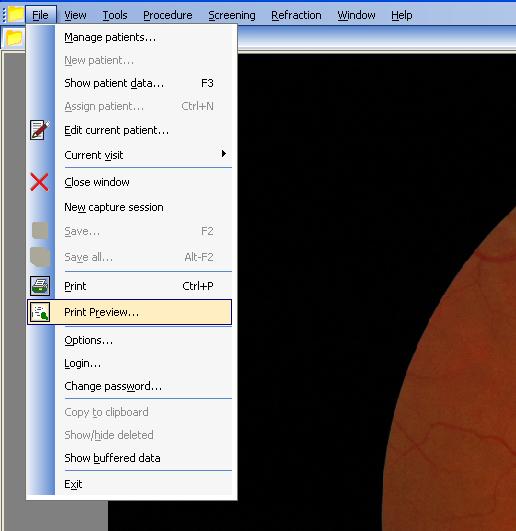This screenshot has width=516, height=531.
Task: Select the Save all... menu entry
Action: 129,257
